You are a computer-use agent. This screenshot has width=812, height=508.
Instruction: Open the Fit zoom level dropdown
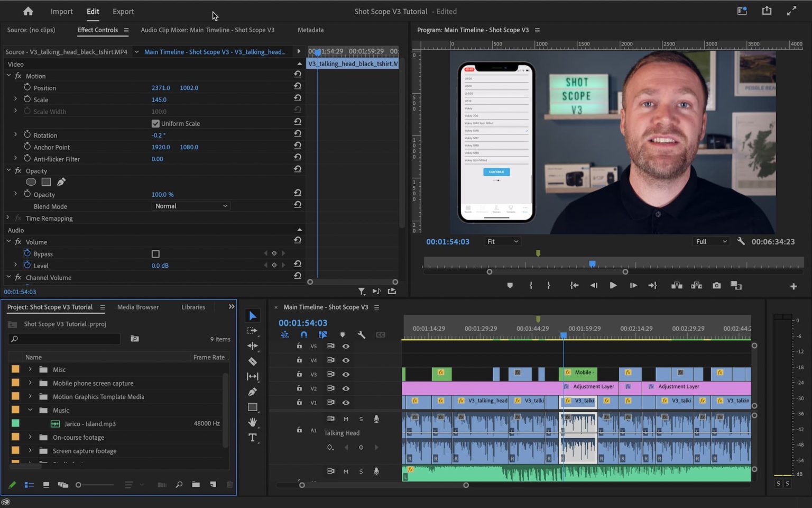coord(501,241)
